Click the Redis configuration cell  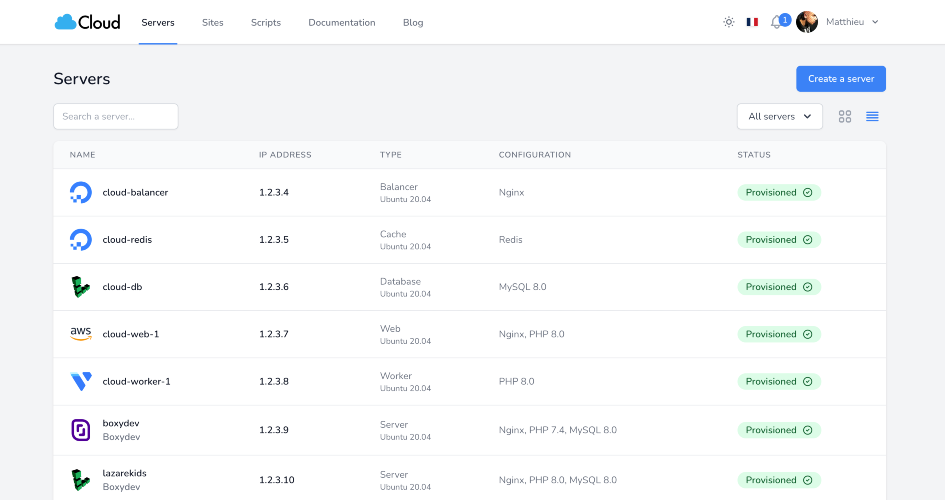click(510, 240)
